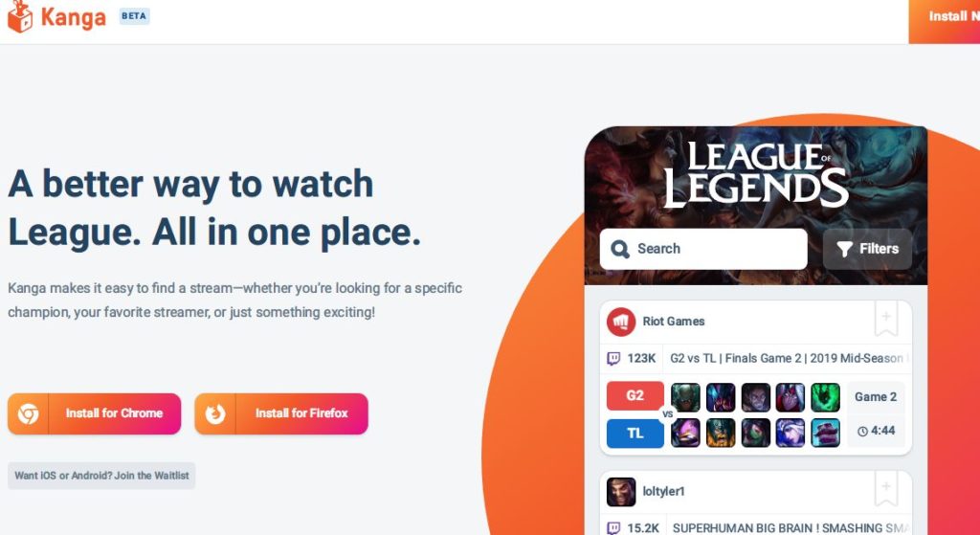Click the Twitch icon beside 123K viewers

(613, 358)
